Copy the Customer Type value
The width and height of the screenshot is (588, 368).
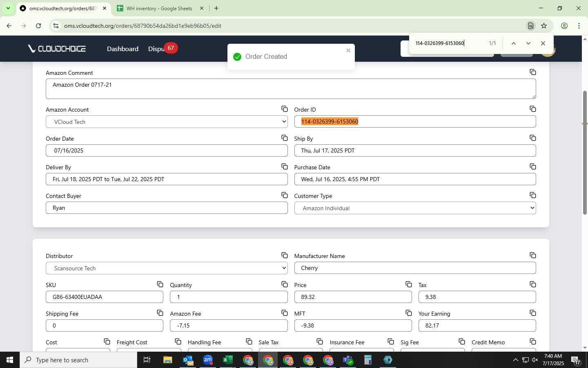pos(533,195)
